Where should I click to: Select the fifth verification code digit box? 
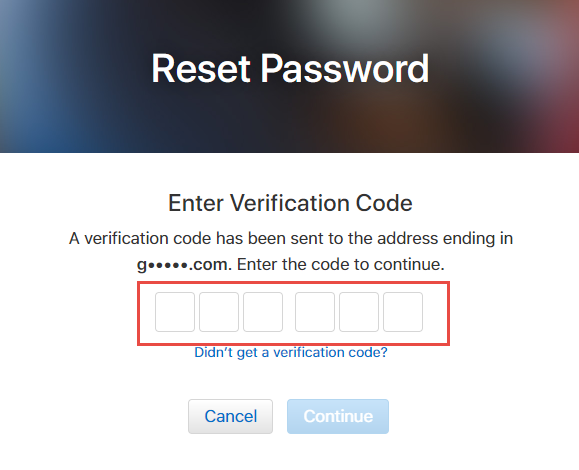359,312
